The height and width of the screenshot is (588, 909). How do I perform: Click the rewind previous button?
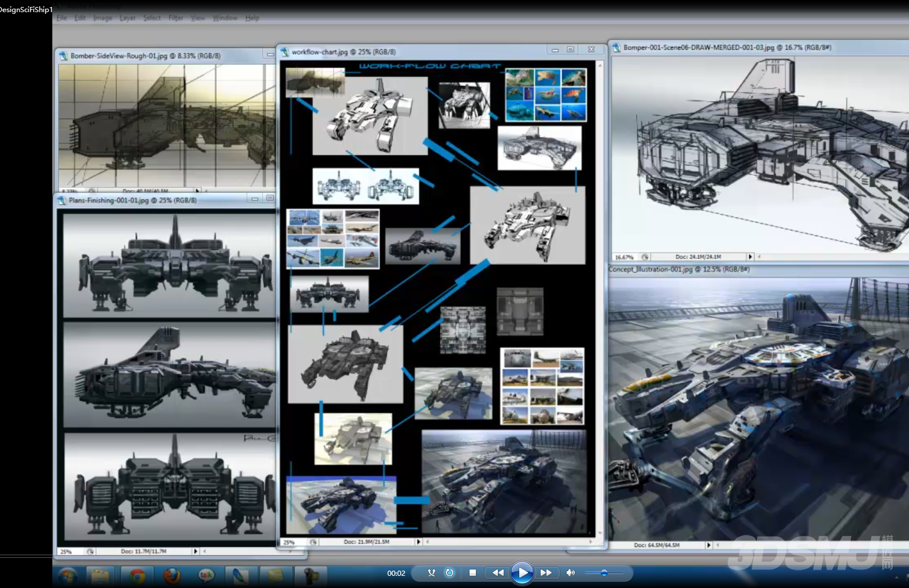pos(497,572)
